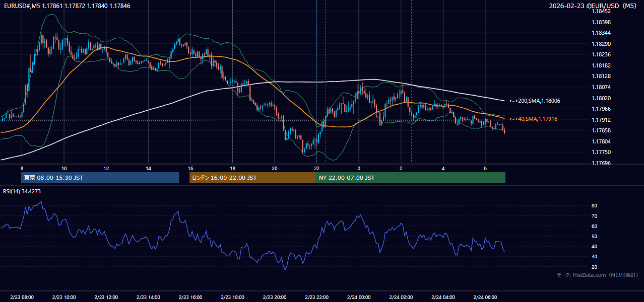The width and height of the screenshot is (644, 302).
Task: Click the 40 SMA 1.17916 label
Action: point(533,119)
